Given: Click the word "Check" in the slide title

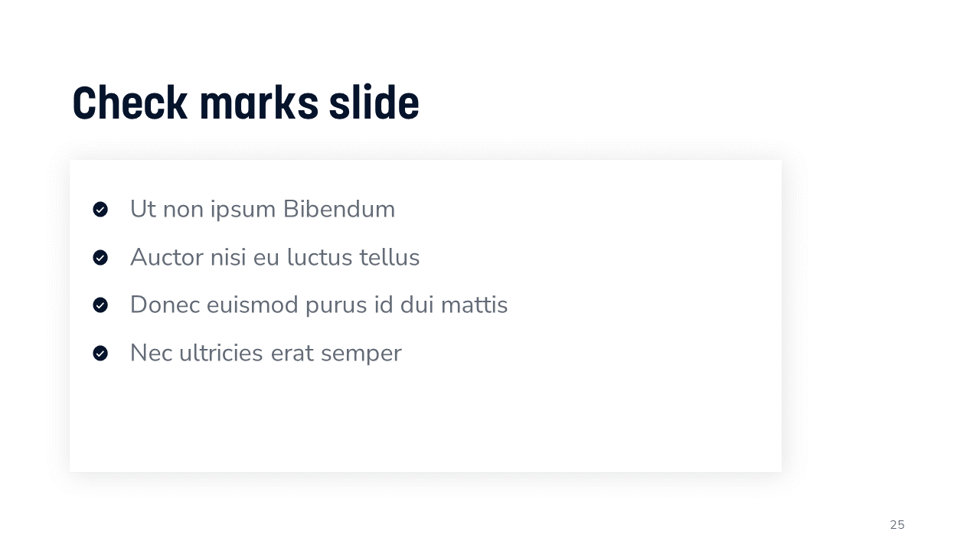Looking at the screenshot, I should pos(129,103).
